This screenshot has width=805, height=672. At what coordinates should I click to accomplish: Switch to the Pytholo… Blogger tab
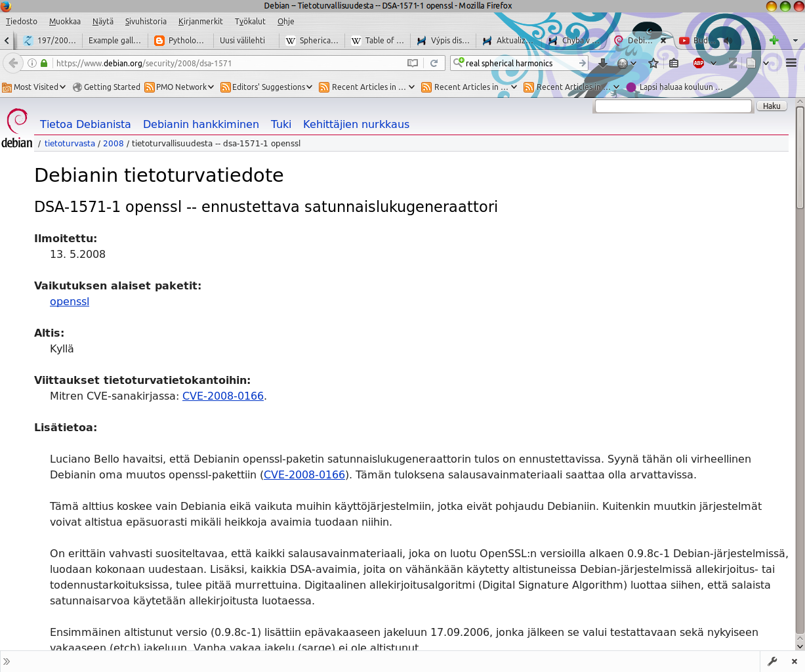180,40
